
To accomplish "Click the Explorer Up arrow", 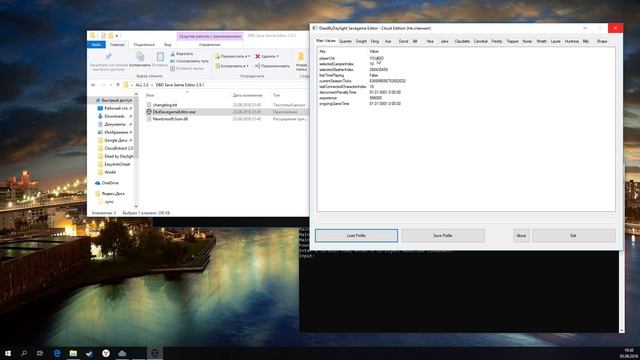I will click(118, 85).
